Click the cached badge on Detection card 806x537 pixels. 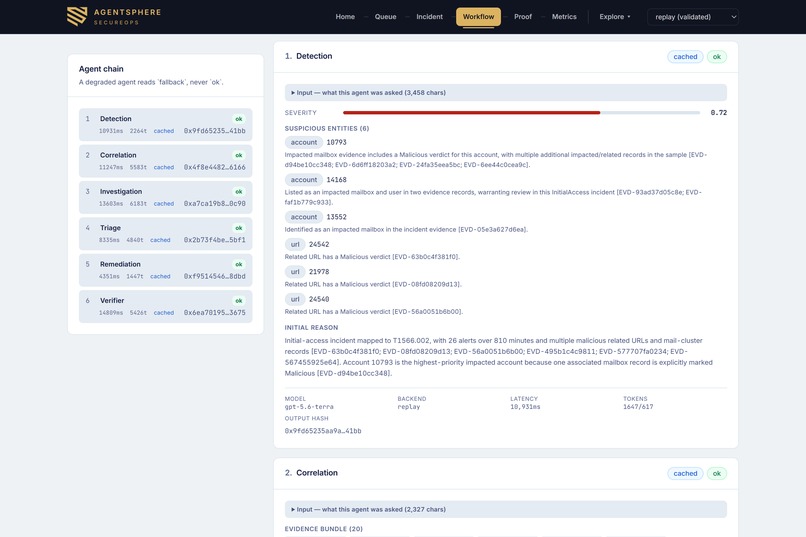685,57
